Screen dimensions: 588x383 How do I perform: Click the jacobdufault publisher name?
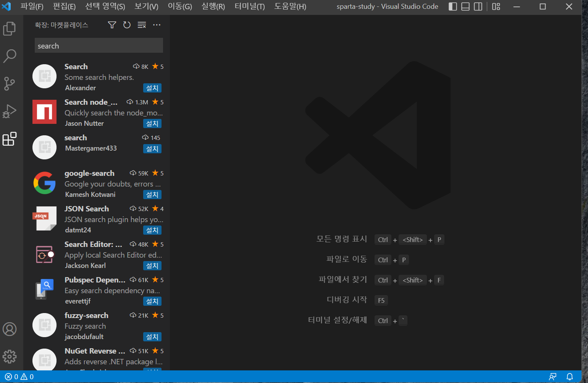tap(84, 337)
